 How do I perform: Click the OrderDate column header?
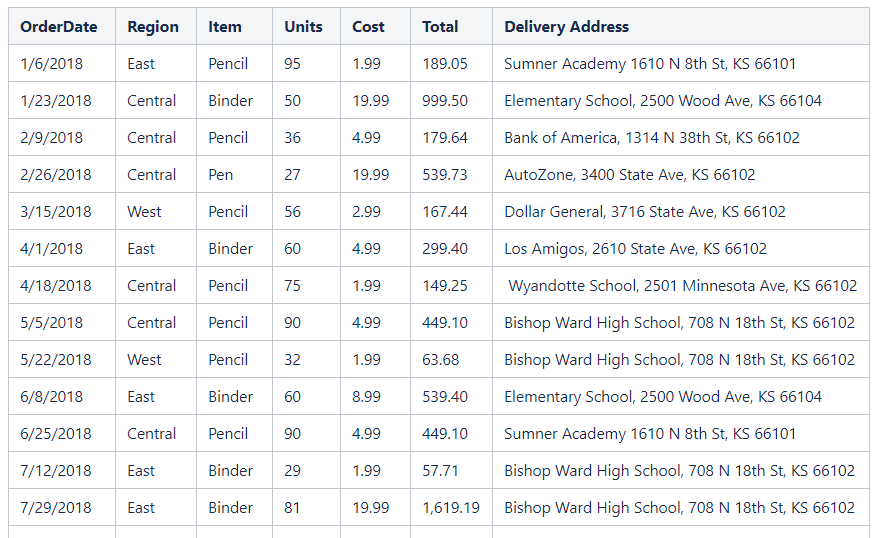[x=59, y=27]
